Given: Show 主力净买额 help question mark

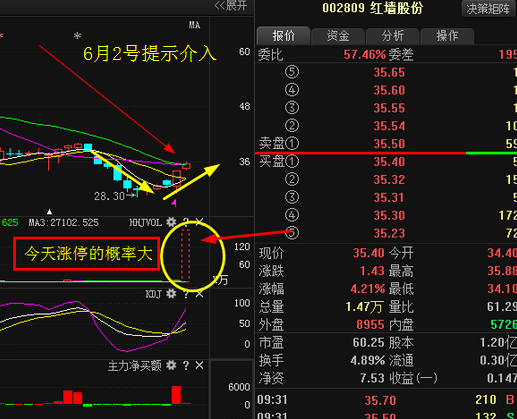Looking at the screenshot, I should point(186,366).
